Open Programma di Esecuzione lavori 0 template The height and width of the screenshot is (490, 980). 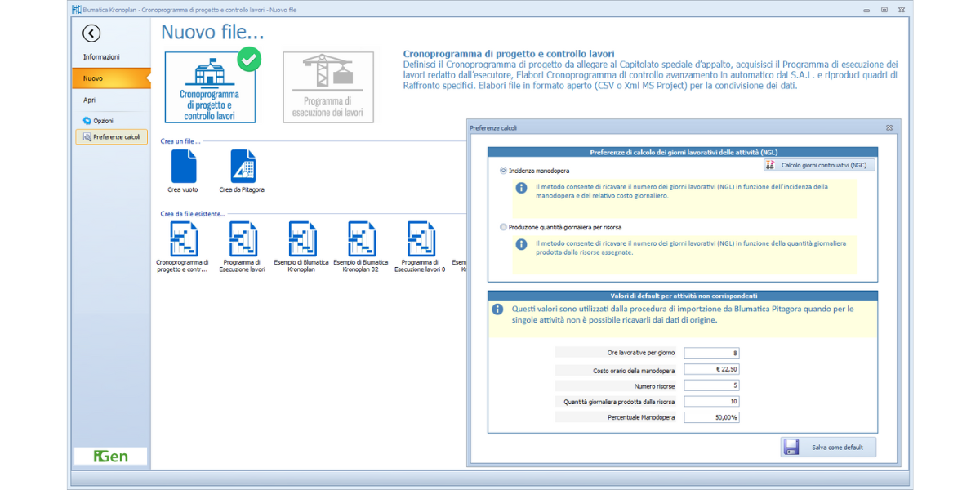[x=421, y=240]
